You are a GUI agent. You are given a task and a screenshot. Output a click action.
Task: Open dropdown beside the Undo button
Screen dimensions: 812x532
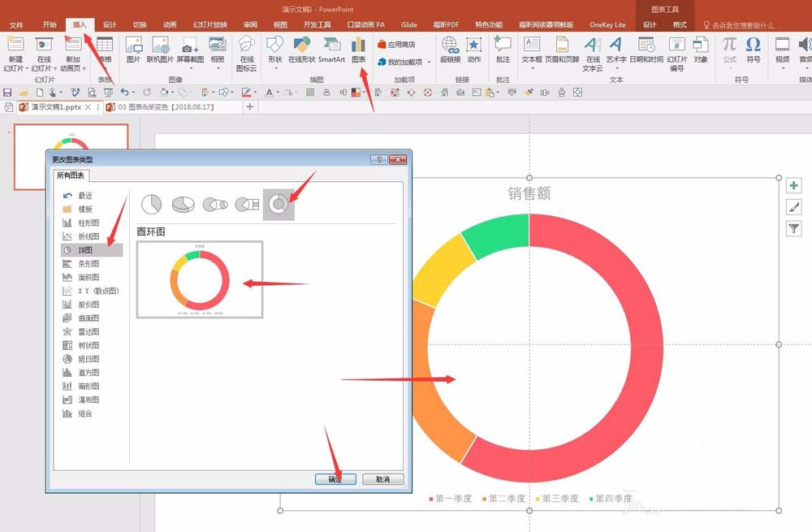(134, 93)
